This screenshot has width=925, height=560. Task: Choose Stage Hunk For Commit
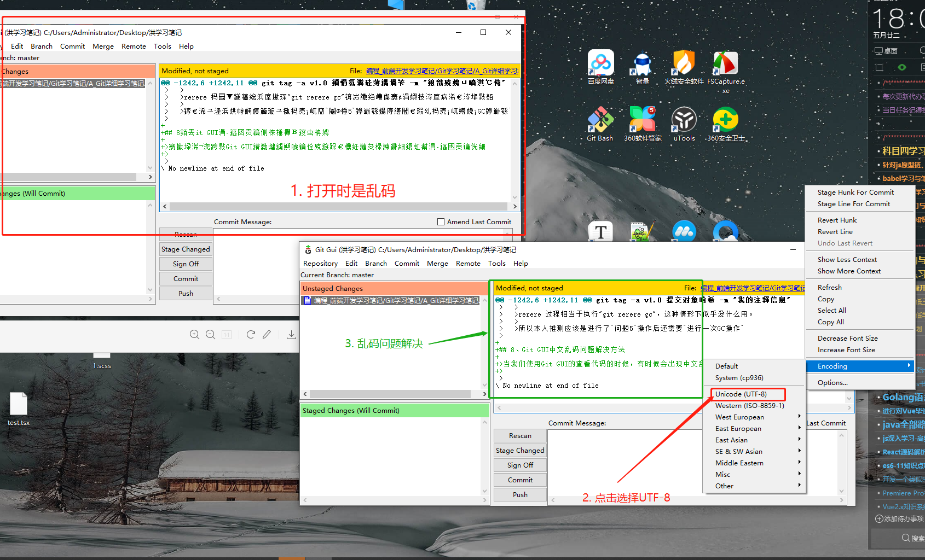click(x=855, y=192)
